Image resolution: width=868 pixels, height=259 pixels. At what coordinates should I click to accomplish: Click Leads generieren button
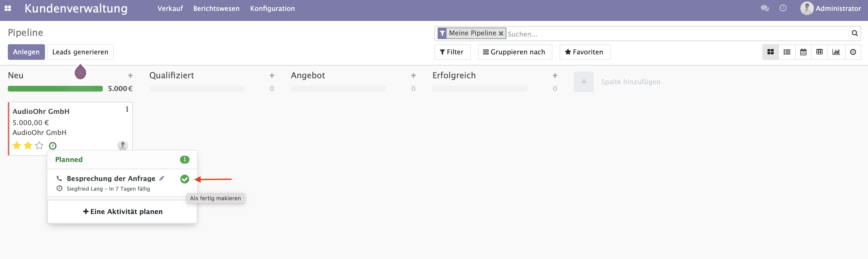click(x=80, y=52)
